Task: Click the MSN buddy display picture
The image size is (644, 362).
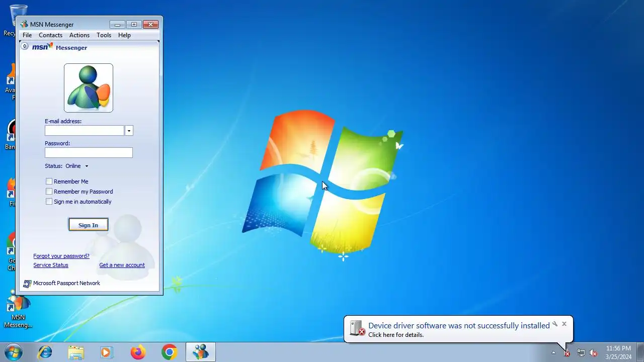Action: click(x=89, y=88)
